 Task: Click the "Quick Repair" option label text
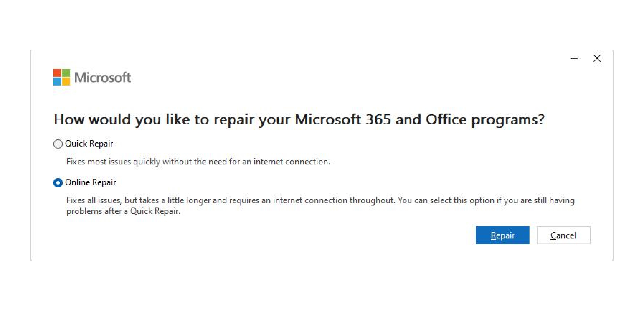point(89,144)
